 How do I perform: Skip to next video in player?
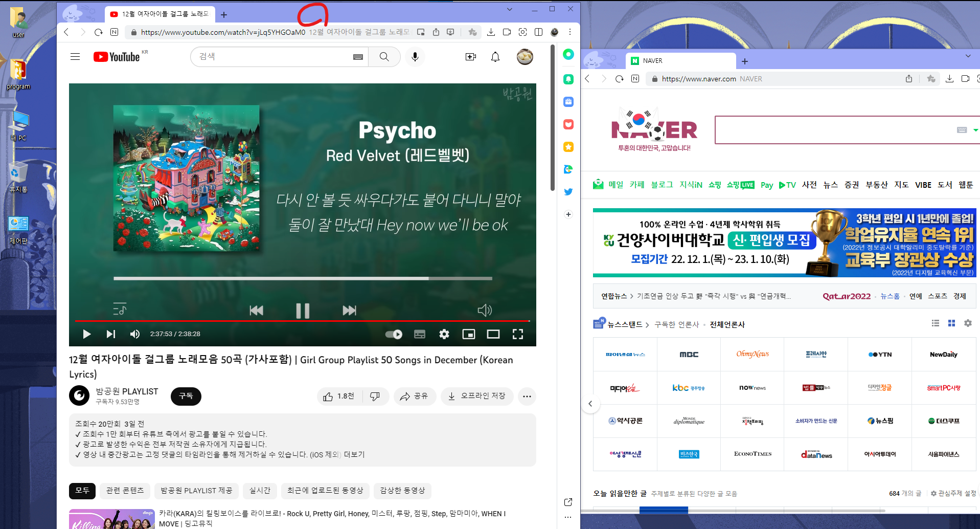110,334
